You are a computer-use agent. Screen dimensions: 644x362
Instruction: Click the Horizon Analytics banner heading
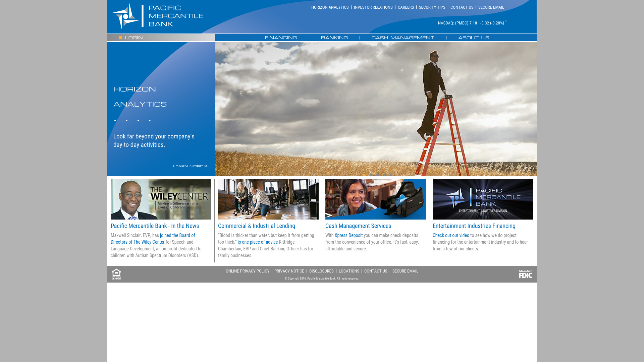[140, 97]
